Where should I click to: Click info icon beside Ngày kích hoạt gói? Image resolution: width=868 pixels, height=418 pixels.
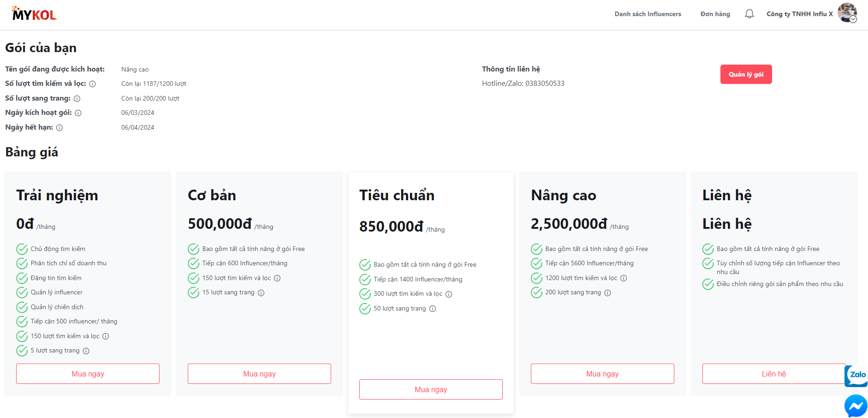click(x=78, y=113)
